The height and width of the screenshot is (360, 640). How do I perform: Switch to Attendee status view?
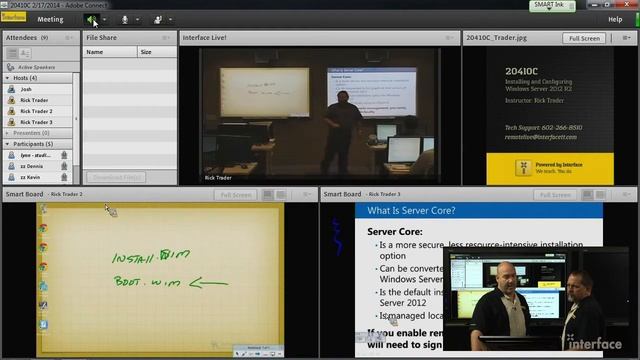(25, 53)
